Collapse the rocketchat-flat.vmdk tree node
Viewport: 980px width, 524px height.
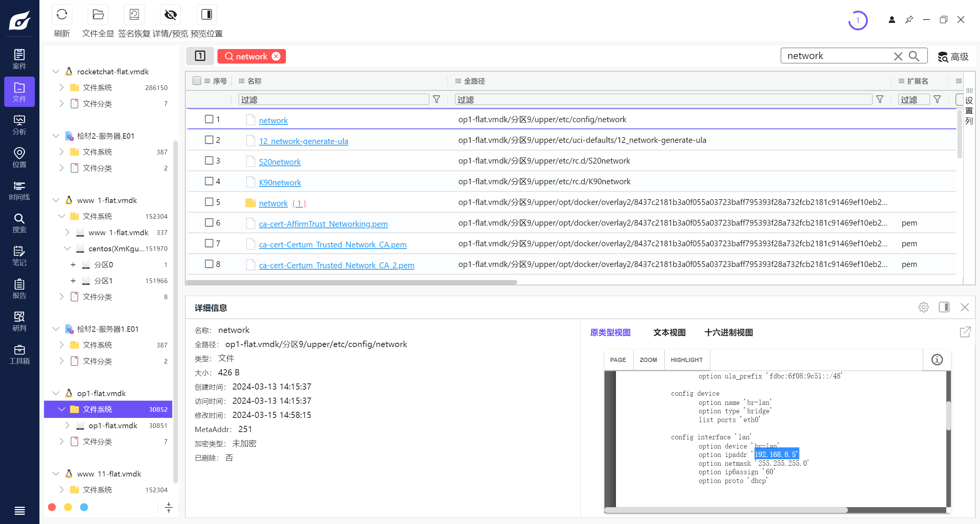(x=56, y=72)
